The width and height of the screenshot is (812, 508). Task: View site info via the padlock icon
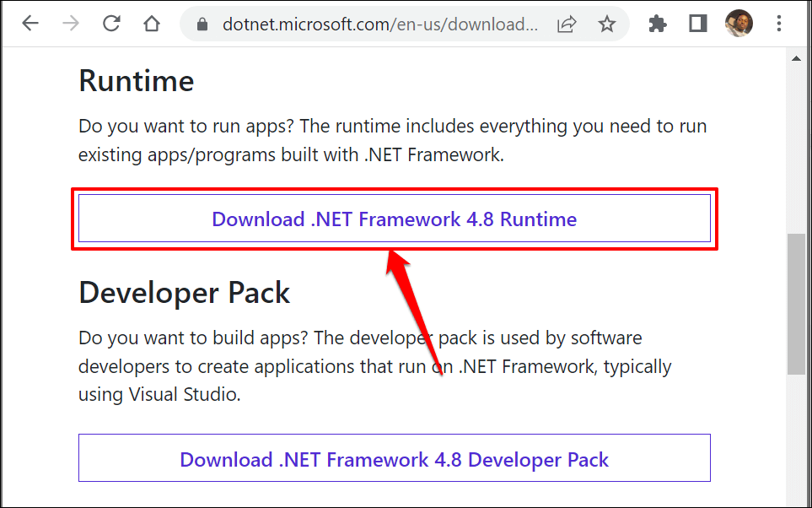[x=202, y=25]
